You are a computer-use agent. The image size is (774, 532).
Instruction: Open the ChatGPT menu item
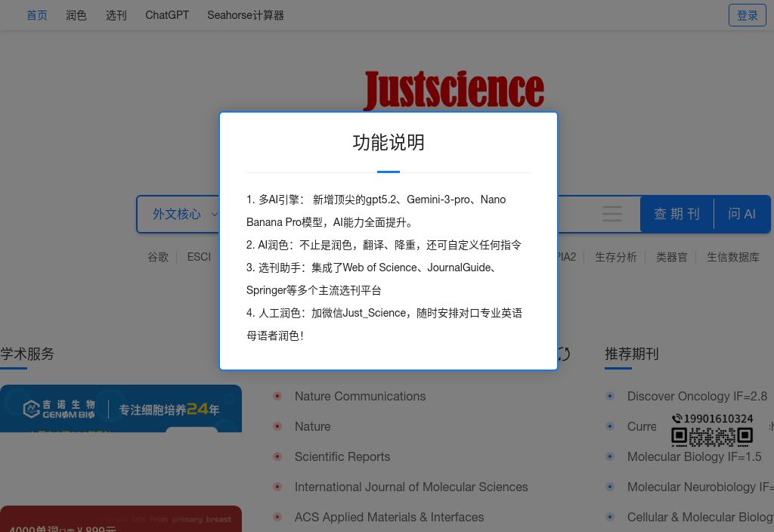pyautogui.click(x=167, y=15)
